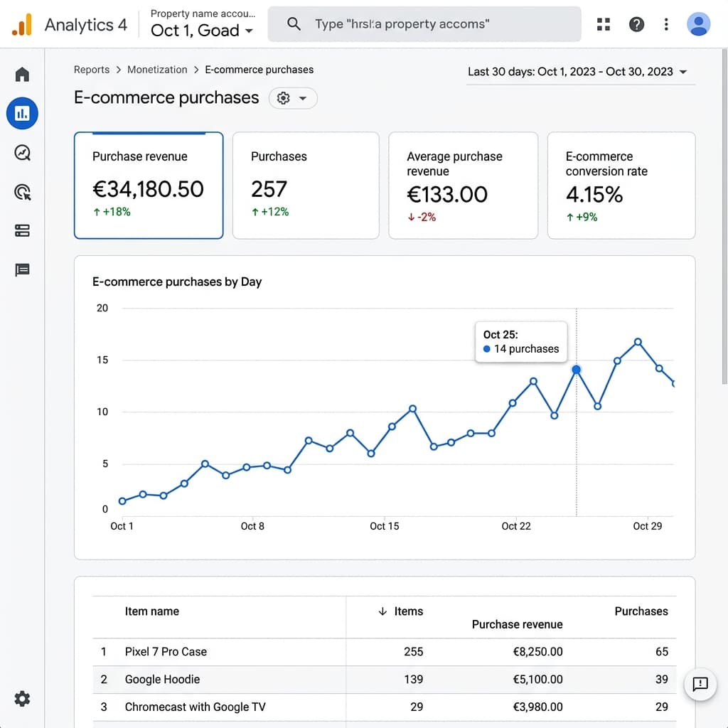The height and width of the screenshot is (728, 728).
Task: Click the 39 purchases cell
Action: (x=662, y=679)
